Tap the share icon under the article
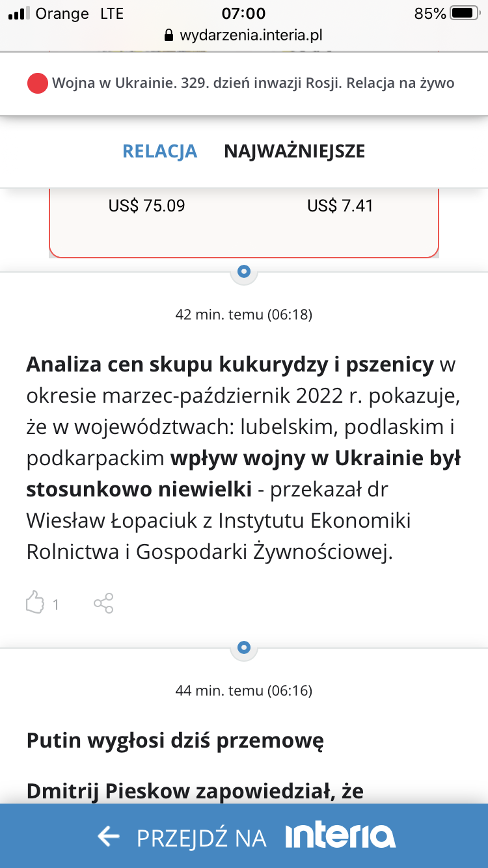 tap(103, 603)
